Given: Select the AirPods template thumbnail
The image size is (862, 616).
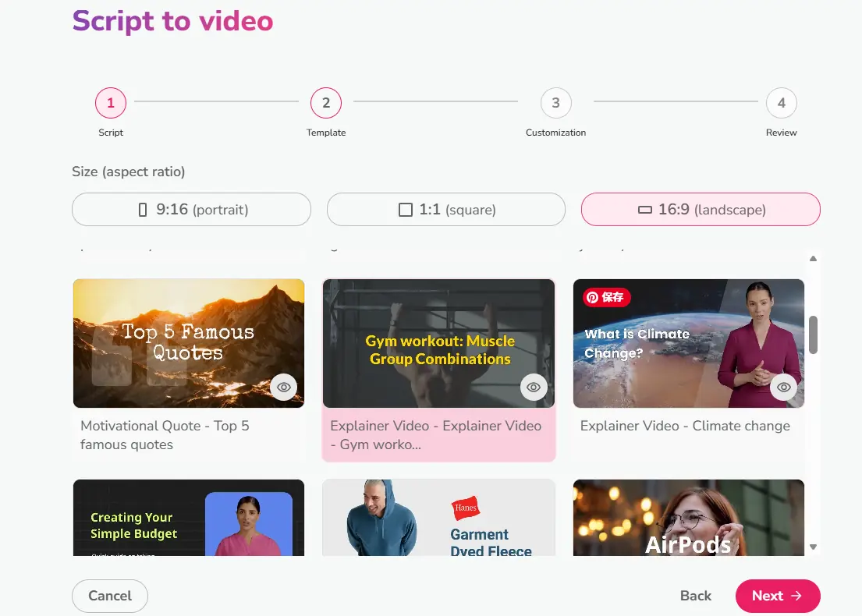Looking at the screenshot, I should [689, 518].
